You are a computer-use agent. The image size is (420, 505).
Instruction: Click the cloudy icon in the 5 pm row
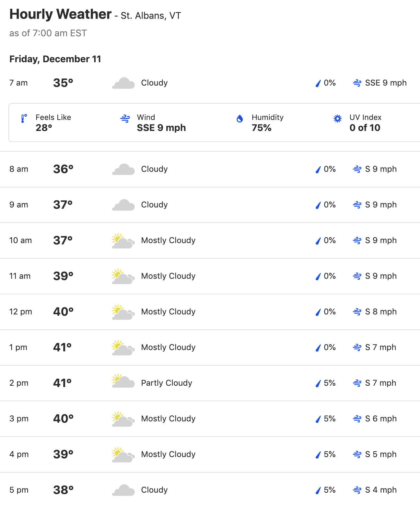coord(123,490)
